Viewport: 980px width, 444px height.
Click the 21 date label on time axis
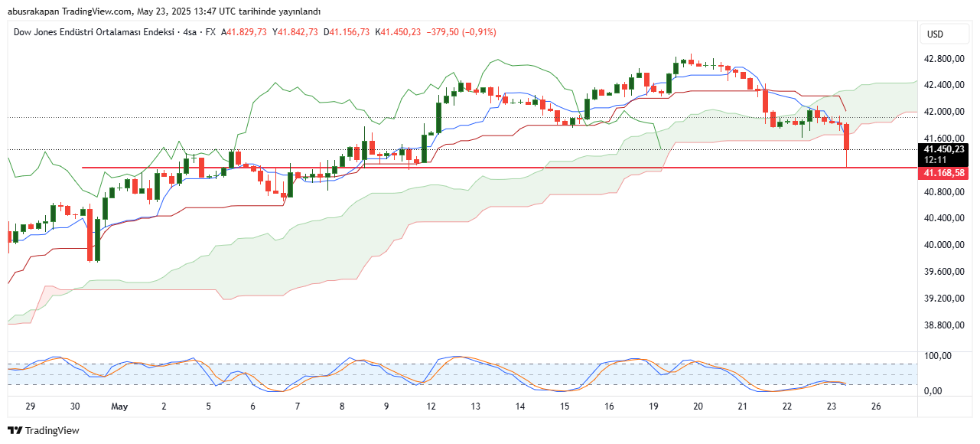743,406
